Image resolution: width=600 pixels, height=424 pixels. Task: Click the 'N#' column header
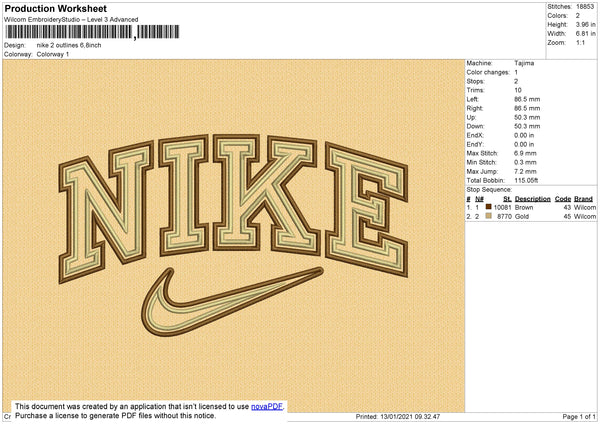(x=479, y=199)
